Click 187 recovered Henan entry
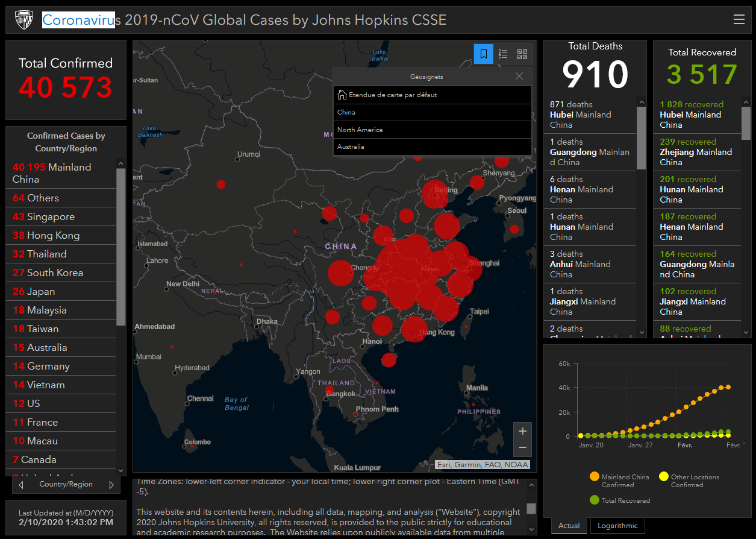This screenshot has width=756, height=539. [698, 227]
